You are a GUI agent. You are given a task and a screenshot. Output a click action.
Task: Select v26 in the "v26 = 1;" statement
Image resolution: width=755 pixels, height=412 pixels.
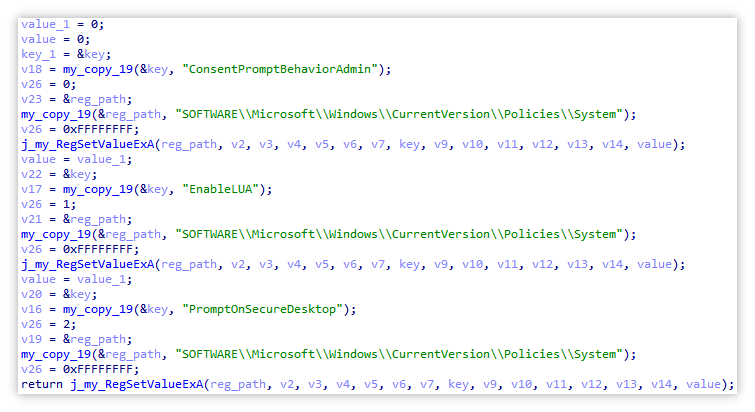pyautogui.click(x=32, y=204)
